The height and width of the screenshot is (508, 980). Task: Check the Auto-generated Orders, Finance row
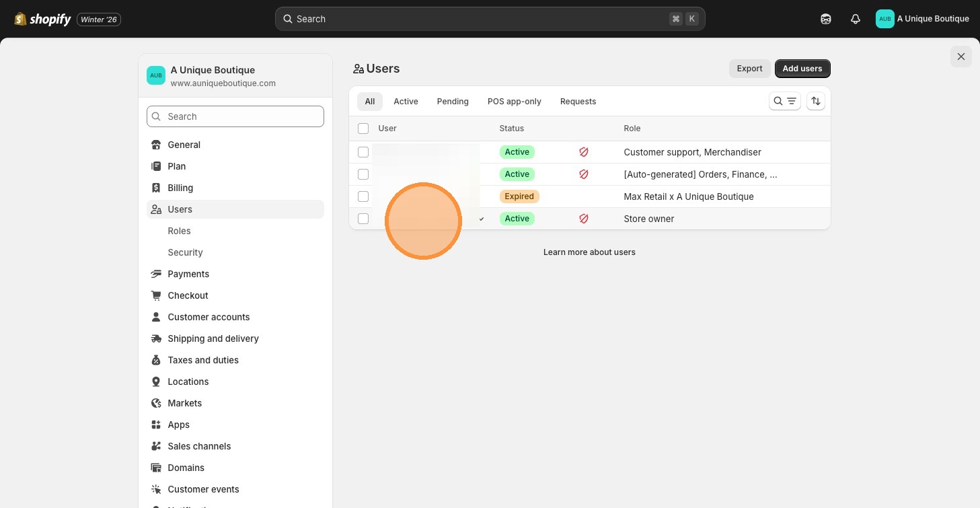click(363, 174)
